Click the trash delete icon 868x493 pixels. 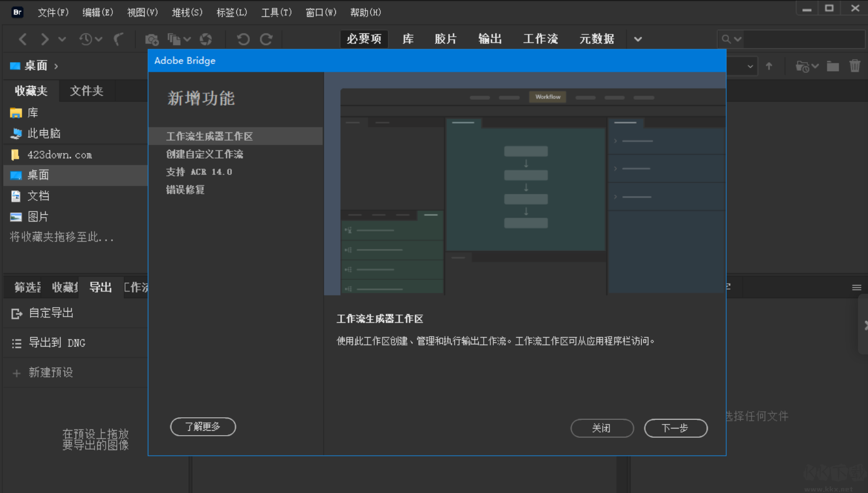pyautogui.click(x=855, y=66)
